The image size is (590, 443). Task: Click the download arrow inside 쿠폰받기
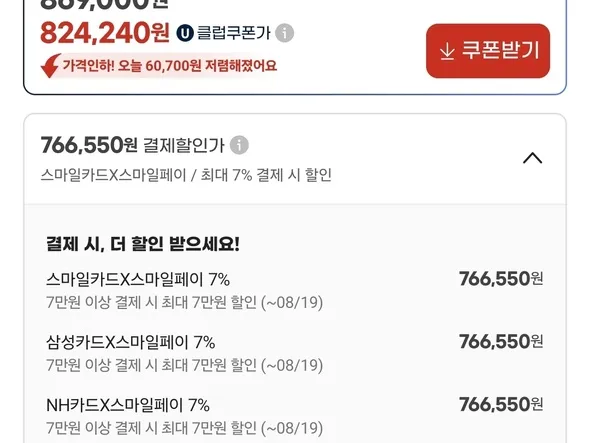[x=447, y=51]
